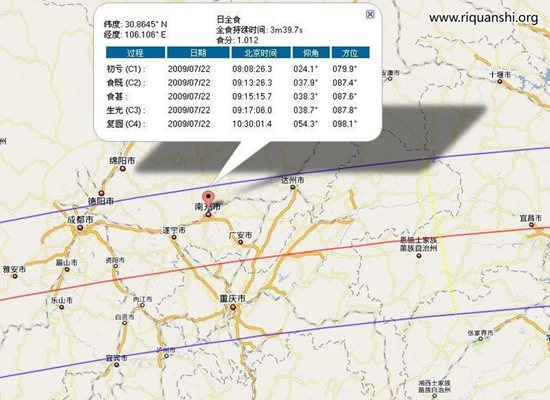
Task: Select the Deyang city marker
Action: pyautogui.click(x=101, y=193)
